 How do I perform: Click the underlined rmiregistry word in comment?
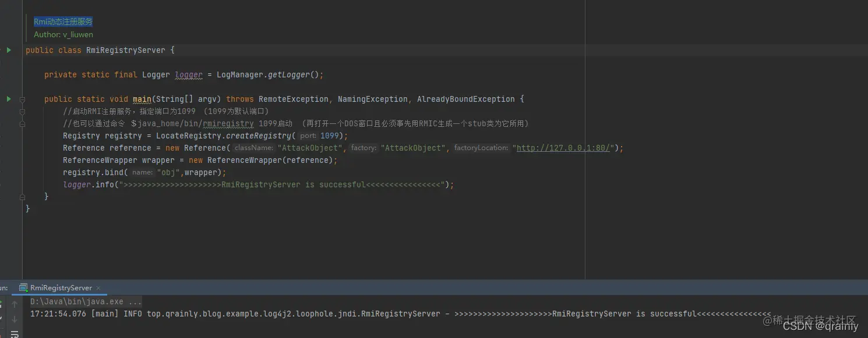(x=228, y=123)
